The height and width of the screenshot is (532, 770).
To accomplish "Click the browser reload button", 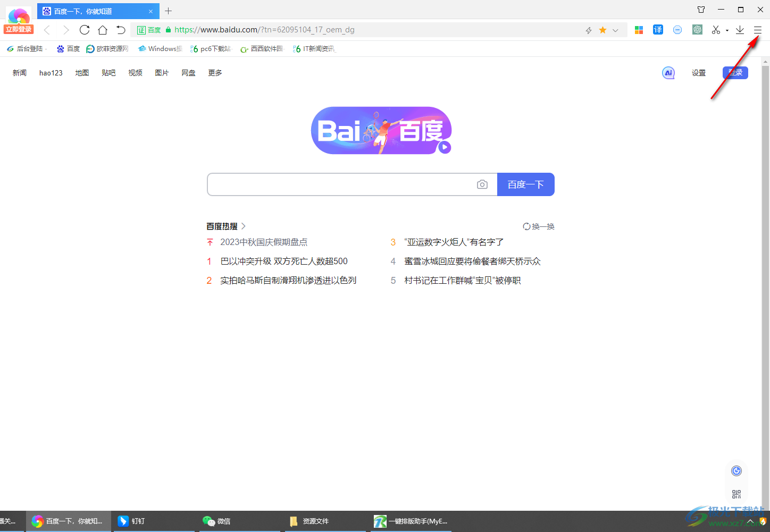I will pyautogui.click(x=85, y=30).
